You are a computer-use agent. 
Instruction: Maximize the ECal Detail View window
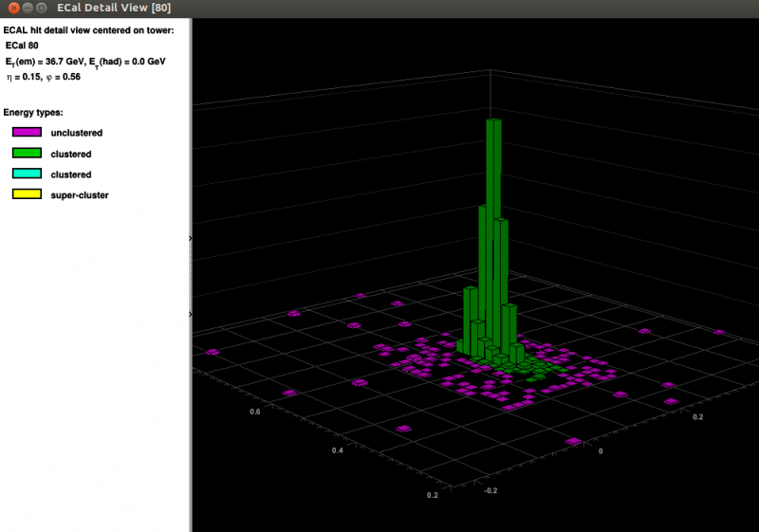pyautogui.click(x=42, y=8)
